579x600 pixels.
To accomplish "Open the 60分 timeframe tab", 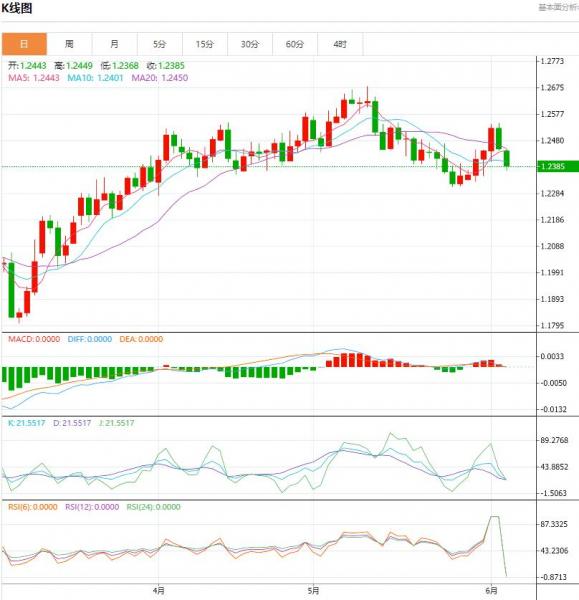I will click(295, 44).
